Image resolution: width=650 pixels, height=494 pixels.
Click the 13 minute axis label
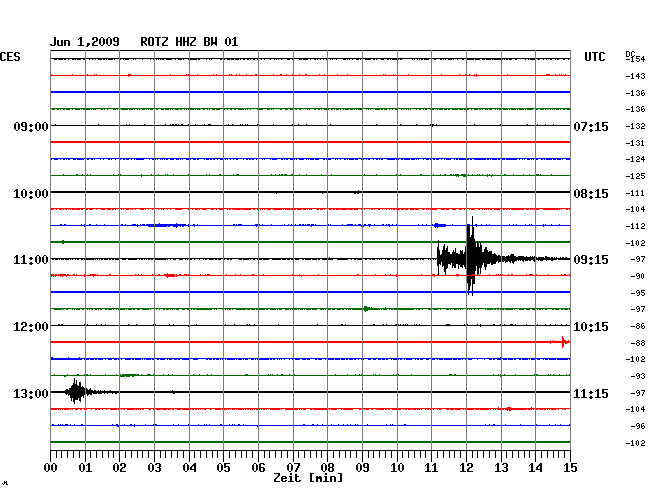(x=501, y=468)
